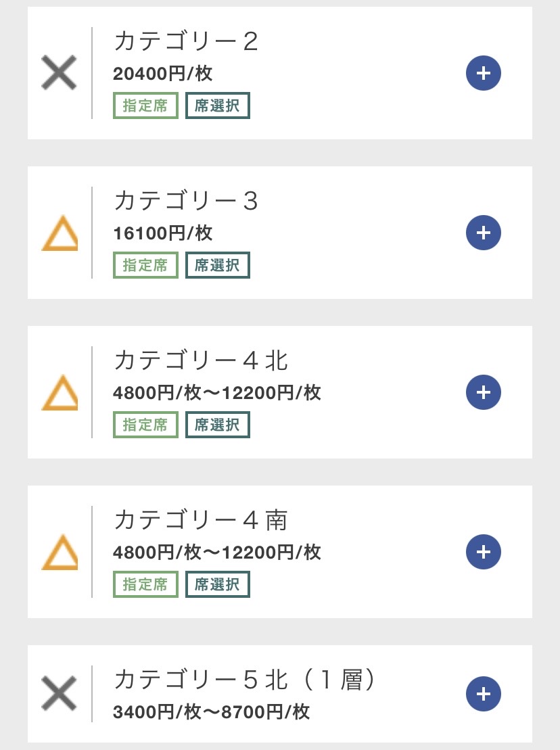Click the triangle availability icon for カテゴリー3
The width and height of the screenshot is (560, 750).
click(x=60, y=233)
